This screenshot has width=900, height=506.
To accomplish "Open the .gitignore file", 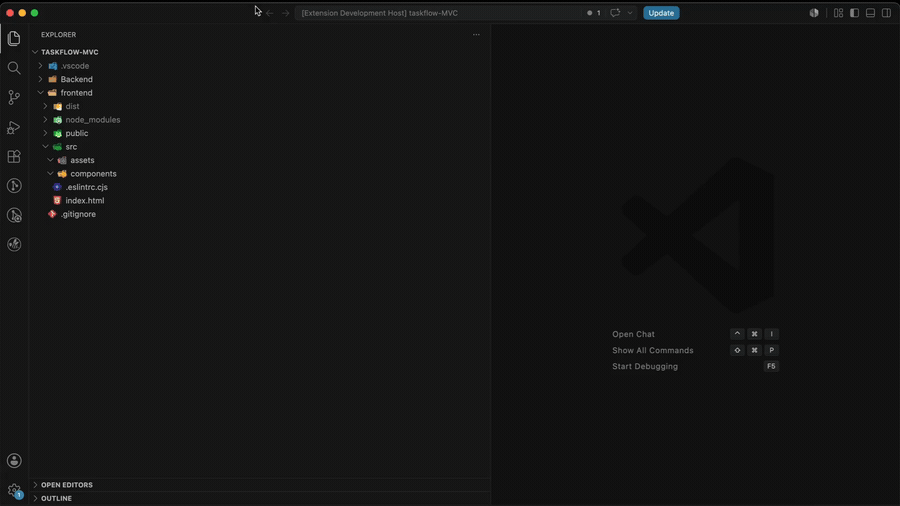I will coord(78,214).
